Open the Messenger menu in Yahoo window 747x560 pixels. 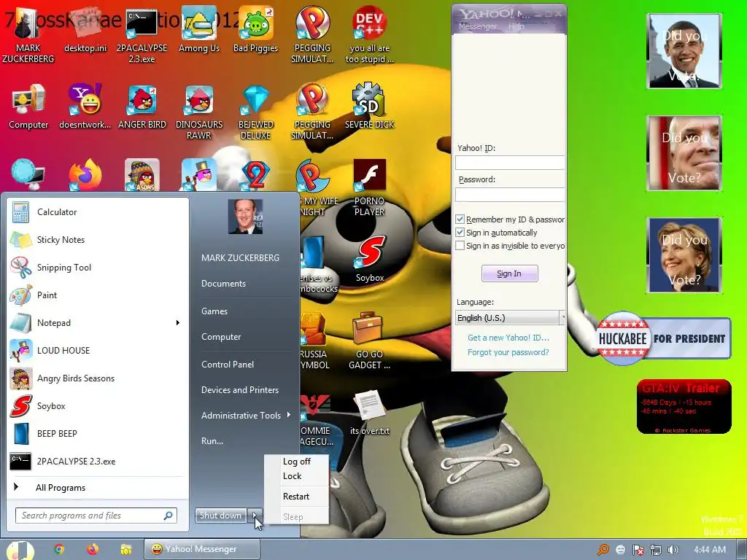point(478,27)
